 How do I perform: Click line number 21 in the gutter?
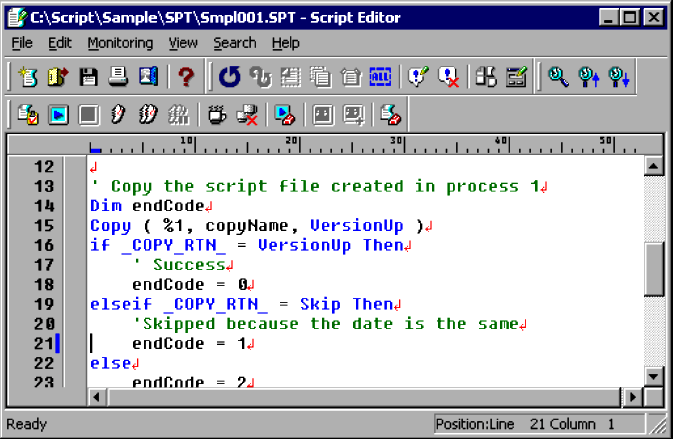pos(44,343)
